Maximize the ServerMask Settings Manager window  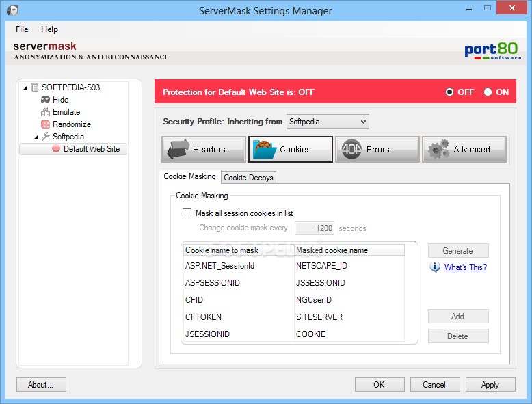click(488, 8)
